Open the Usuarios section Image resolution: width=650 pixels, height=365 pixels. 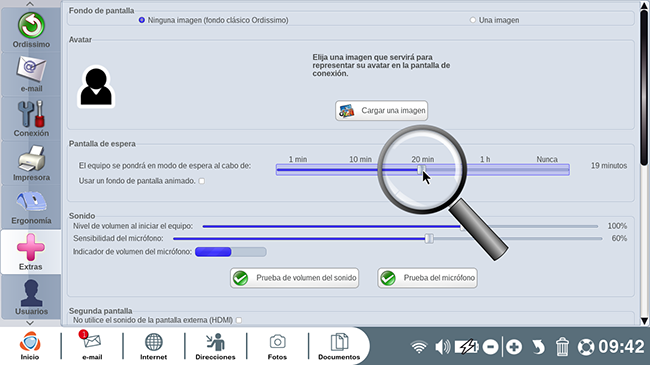31,297
